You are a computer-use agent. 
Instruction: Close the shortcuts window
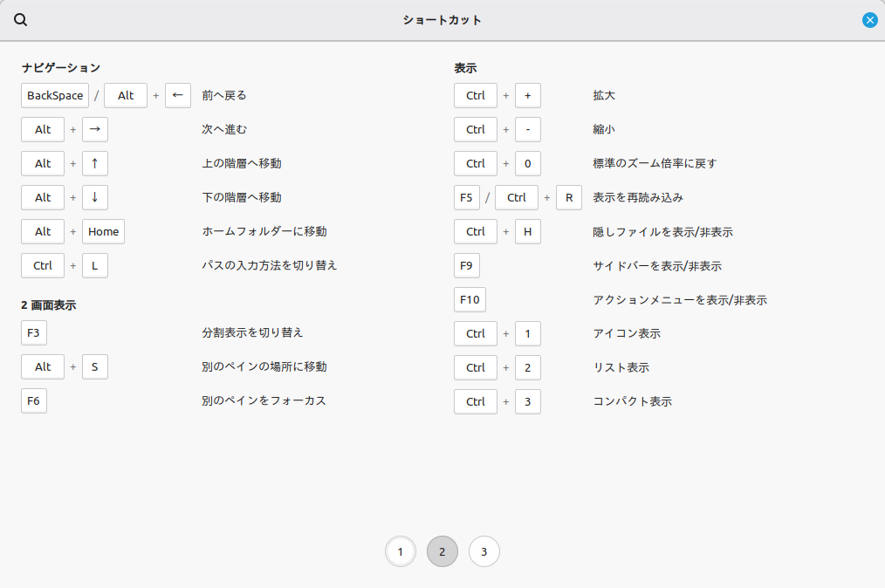869,20
